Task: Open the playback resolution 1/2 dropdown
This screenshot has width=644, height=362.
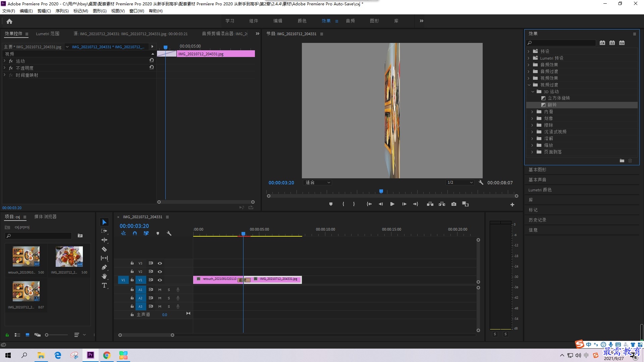Action: point(460,183)
